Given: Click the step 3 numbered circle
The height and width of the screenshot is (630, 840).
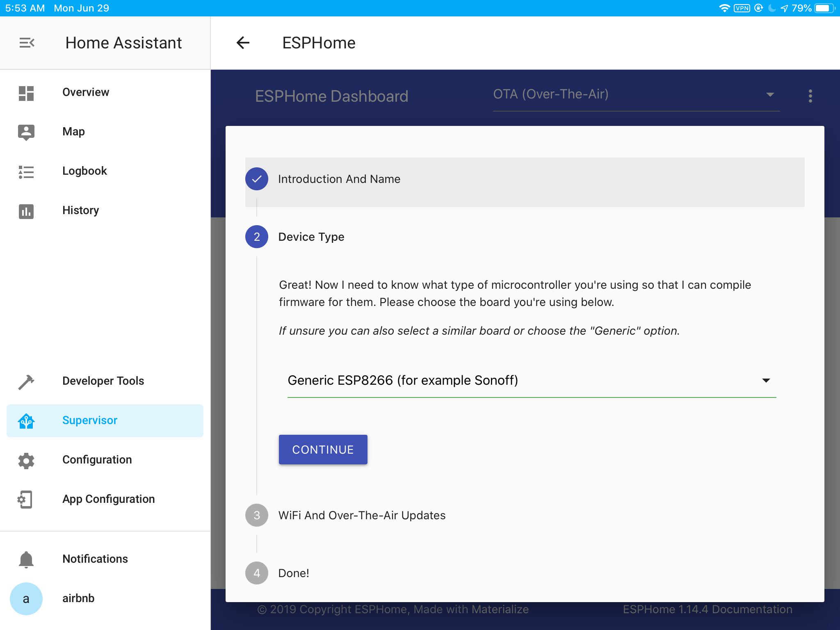Looking at the screenshot, I should 257,515.
